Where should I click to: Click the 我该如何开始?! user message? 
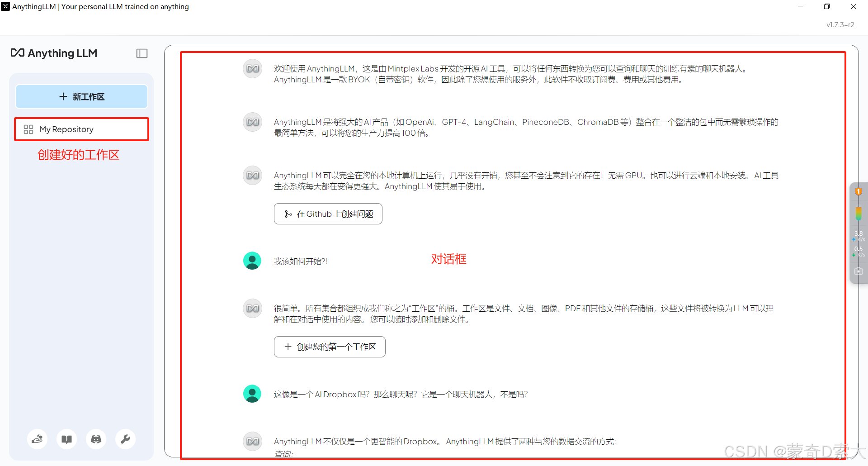301,262
